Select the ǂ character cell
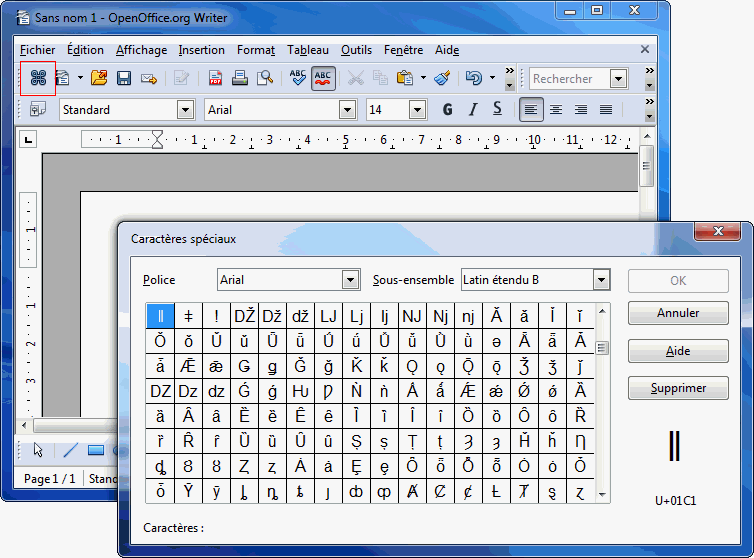 click(188, 316)
